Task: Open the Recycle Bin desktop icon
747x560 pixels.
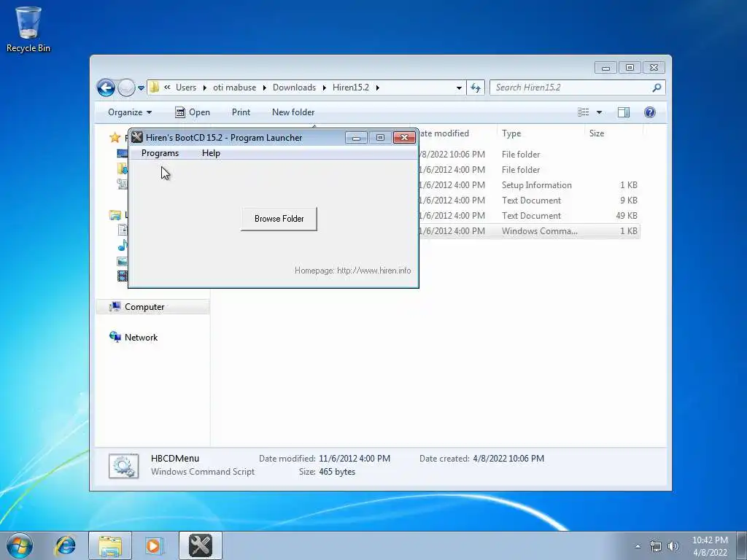Action: pyautogui.click(x=28, y=29)
